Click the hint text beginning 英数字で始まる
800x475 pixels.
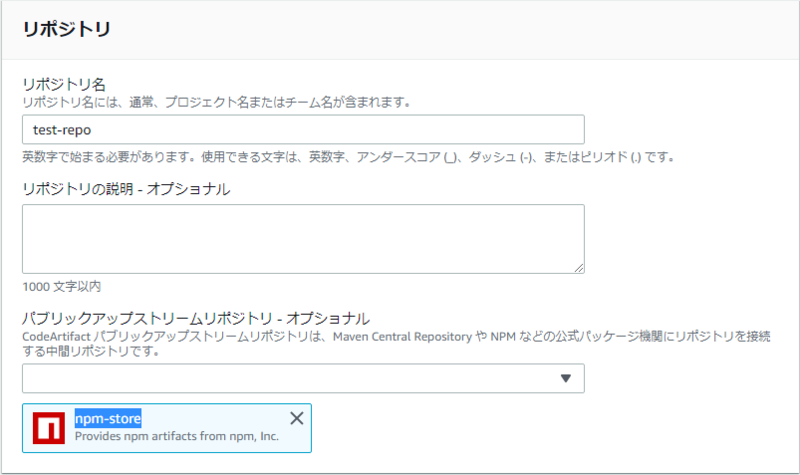click(348, 157)
